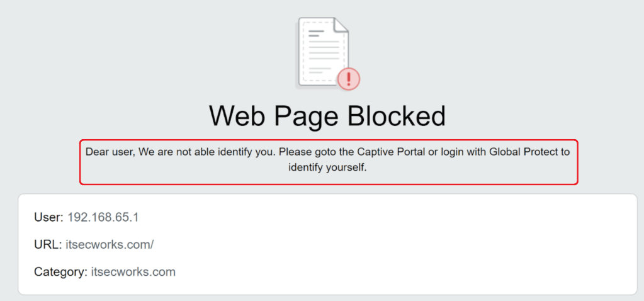This screenshot has width=644, height=301.
Task: Click the category value itsecworks.com
Action: [133, 272]
